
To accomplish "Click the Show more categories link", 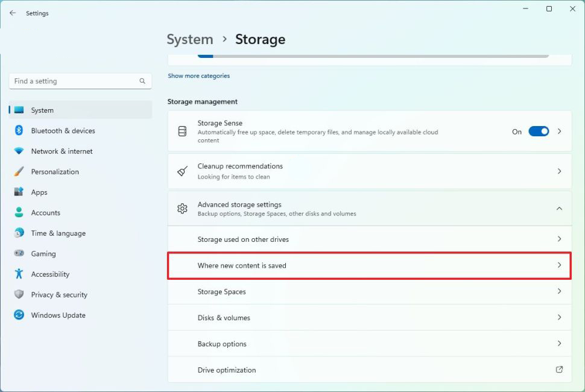I will (198, 76).
